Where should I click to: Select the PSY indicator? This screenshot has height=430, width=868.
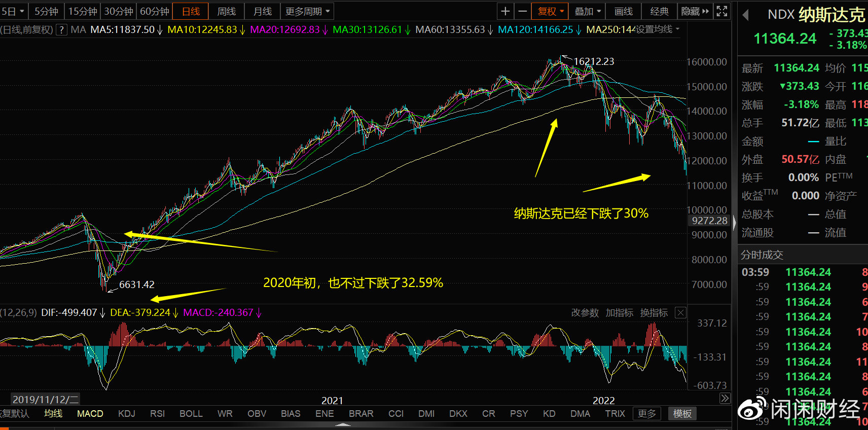[519, 414]
